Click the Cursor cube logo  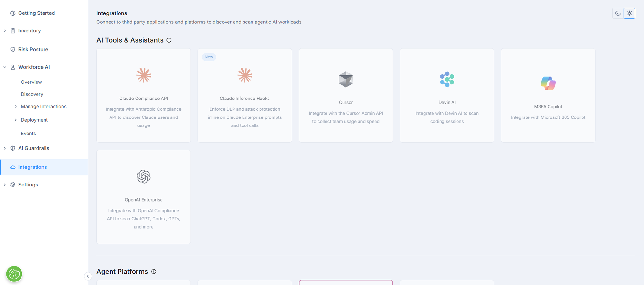coord(346,79)
